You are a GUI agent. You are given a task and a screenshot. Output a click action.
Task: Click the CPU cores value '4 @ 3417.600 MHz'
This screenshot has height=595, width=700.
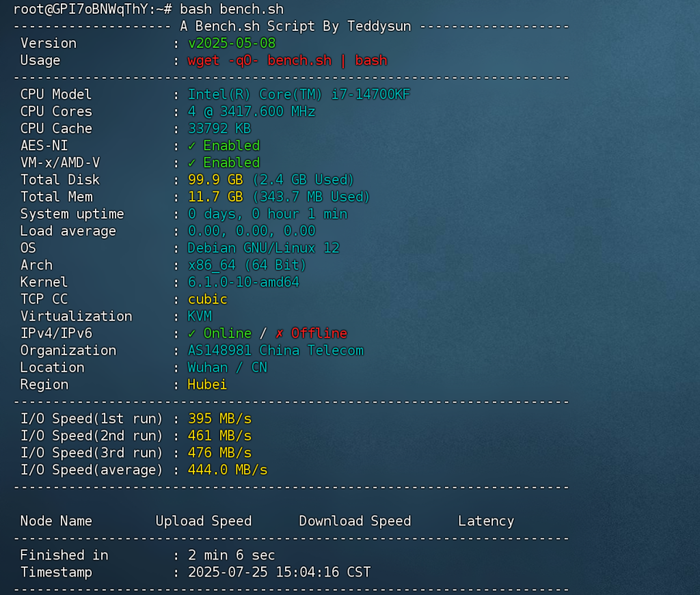252,111
